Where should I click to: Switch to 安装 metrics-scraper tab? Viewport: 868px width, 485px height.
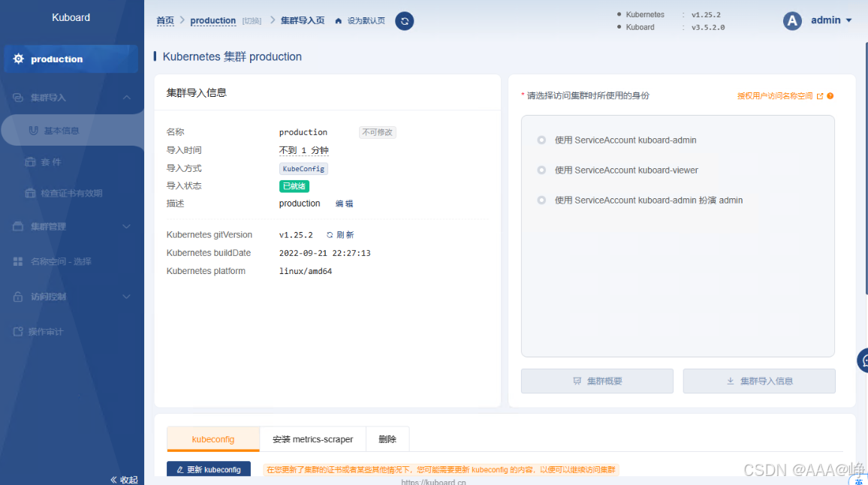click(312, 439)
